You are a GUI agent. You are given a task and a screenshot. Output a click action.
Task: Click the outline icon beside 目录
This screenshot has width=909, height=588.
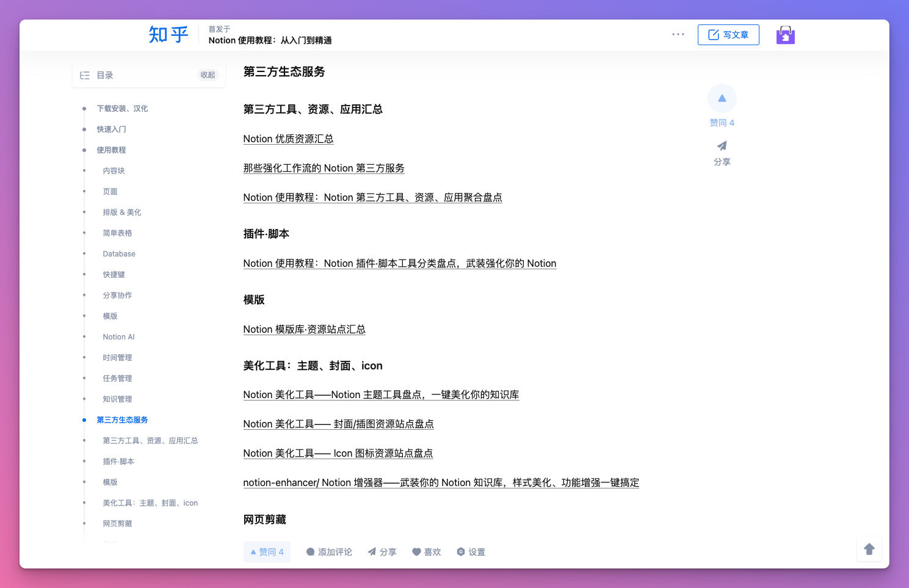click(x=85, y=74)
